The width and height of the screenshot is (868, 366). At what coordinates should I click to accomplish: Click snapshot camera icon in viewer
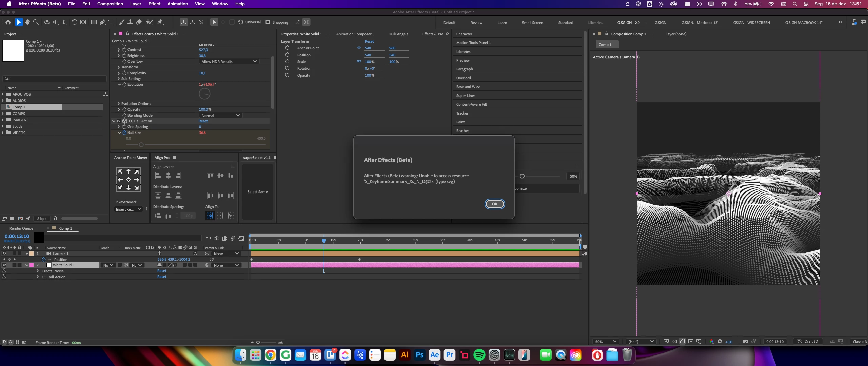[x=745, y=342]
